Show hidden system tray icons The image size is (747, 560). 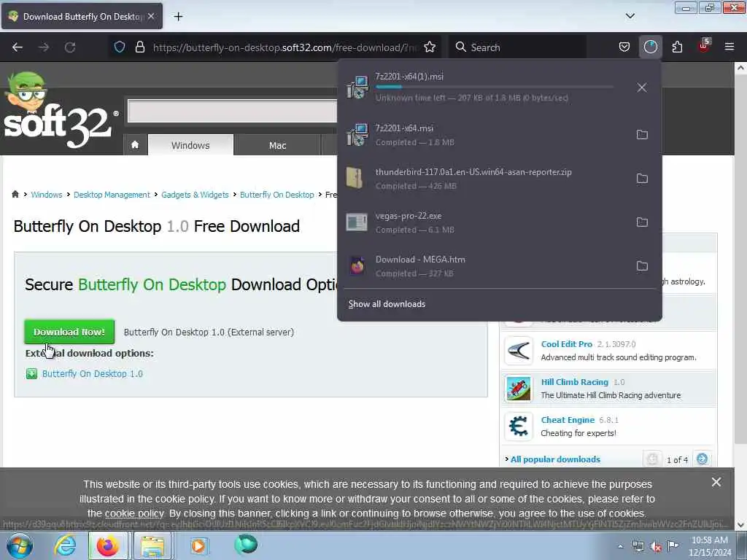pos(620,546)
